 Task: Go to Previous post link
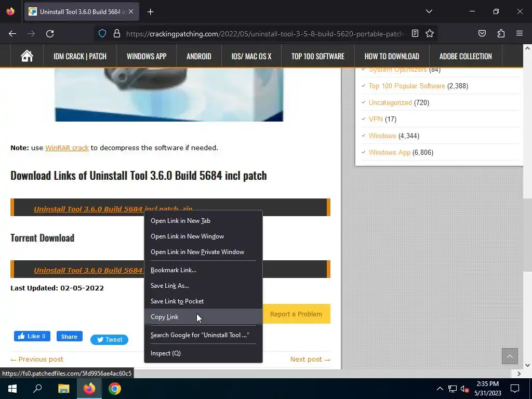(37, 360)
